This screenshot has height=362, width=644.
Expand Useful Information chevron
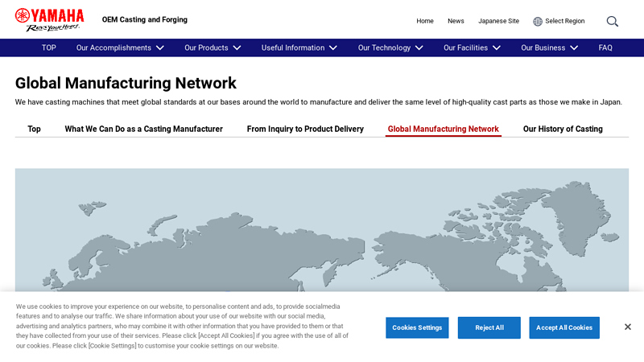pos(333,48)
